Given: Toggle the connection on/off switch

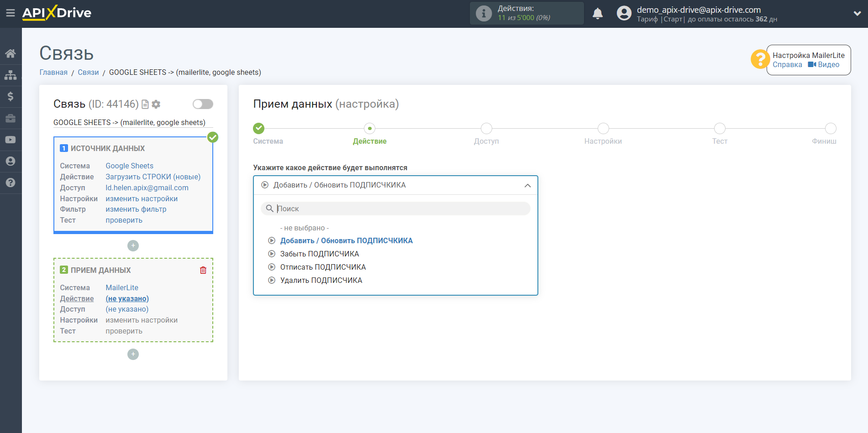Looking at the screenshot, I should click(203, 104).
